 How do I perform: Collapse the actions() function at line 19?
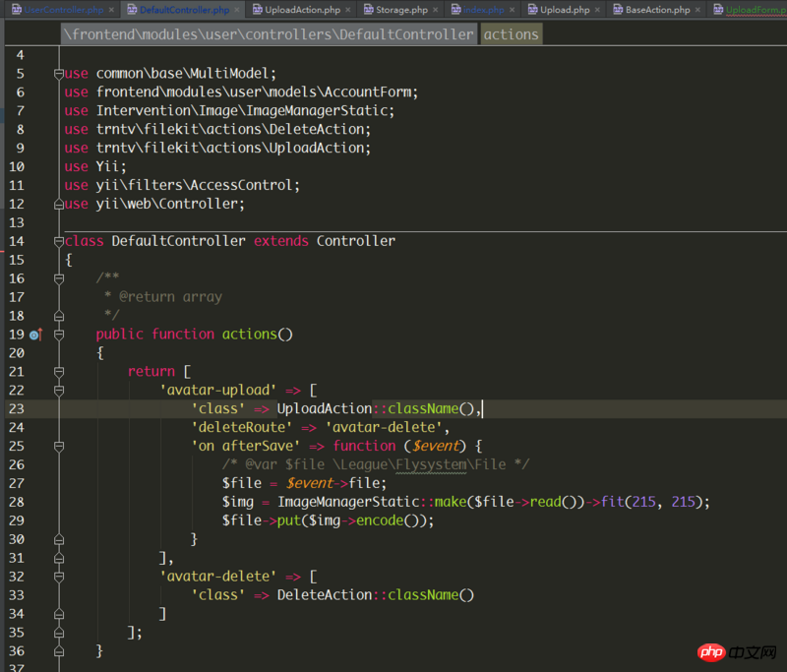pyautogui.click(x=58, y=335)
